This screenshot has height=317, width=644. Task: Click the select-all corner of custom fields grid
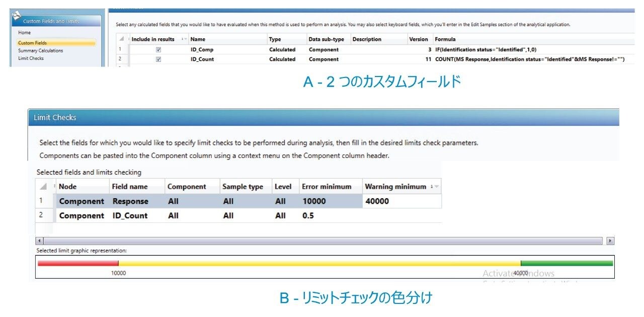coord(121,39)
